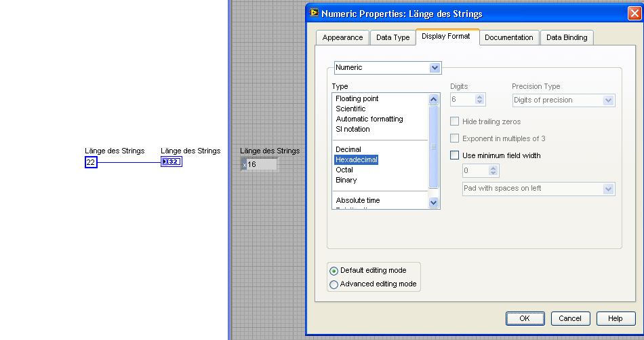Image resolution: width=644 pixels, height=340 pixels.
Task: Click the Type list scroll up arrow
Action: click(x=433, y=99)
